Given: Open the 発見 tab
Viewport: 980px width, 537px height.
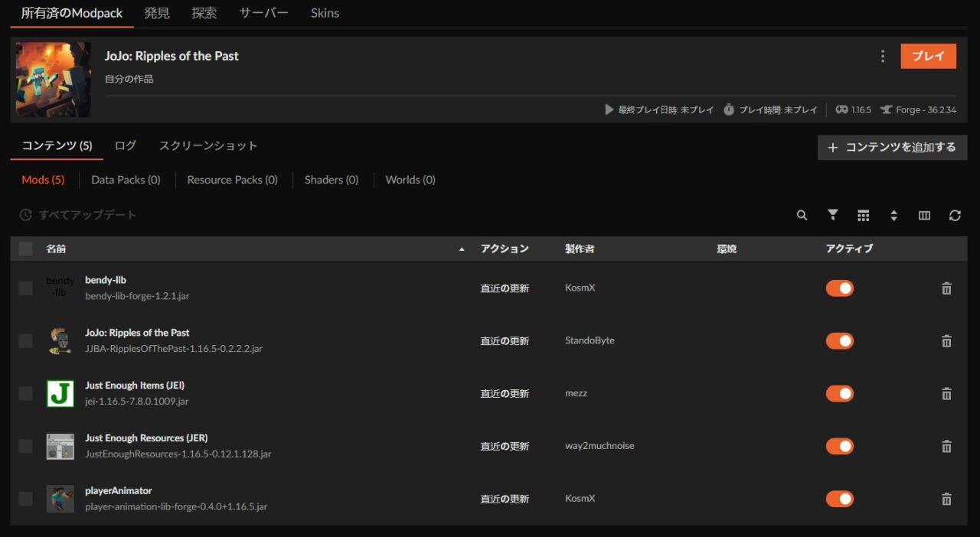Looking at the screenshot, I should (157, 13).
